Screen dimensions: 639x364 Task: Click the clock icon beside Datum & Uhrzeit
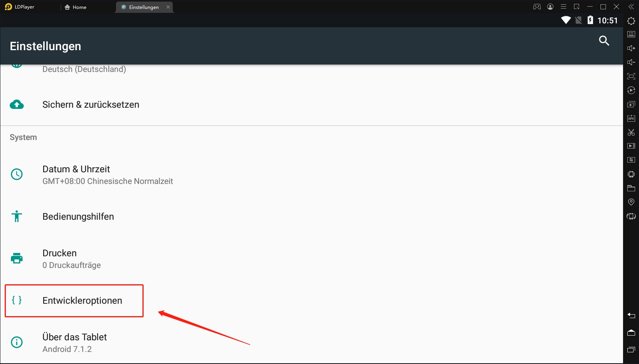pyautogui.click(x=17, y=174)
